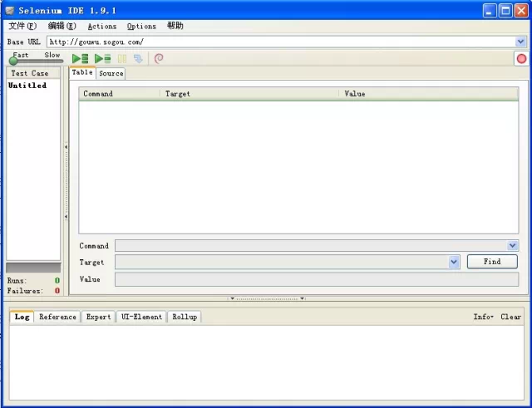Minimize the Selenium IDE window

(490, 11)
